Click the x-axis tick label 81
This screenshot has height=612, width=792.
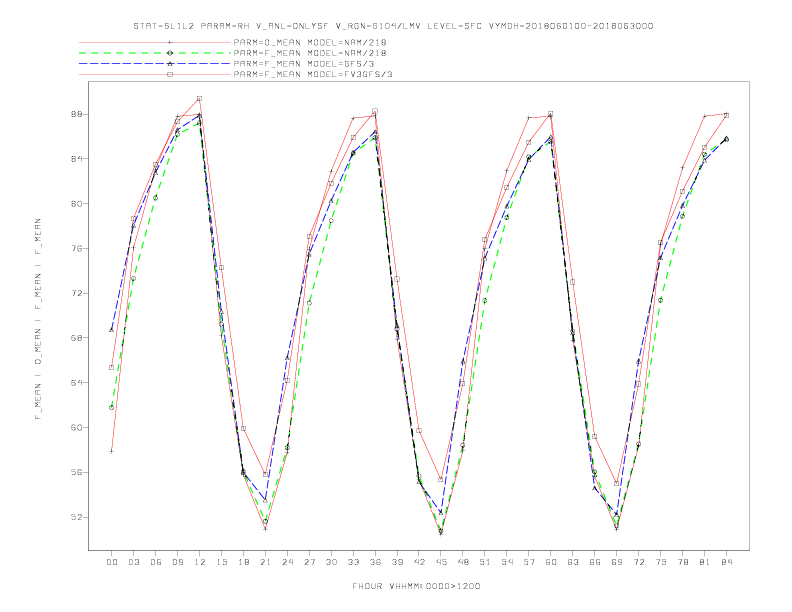click(x=705, y=562)
